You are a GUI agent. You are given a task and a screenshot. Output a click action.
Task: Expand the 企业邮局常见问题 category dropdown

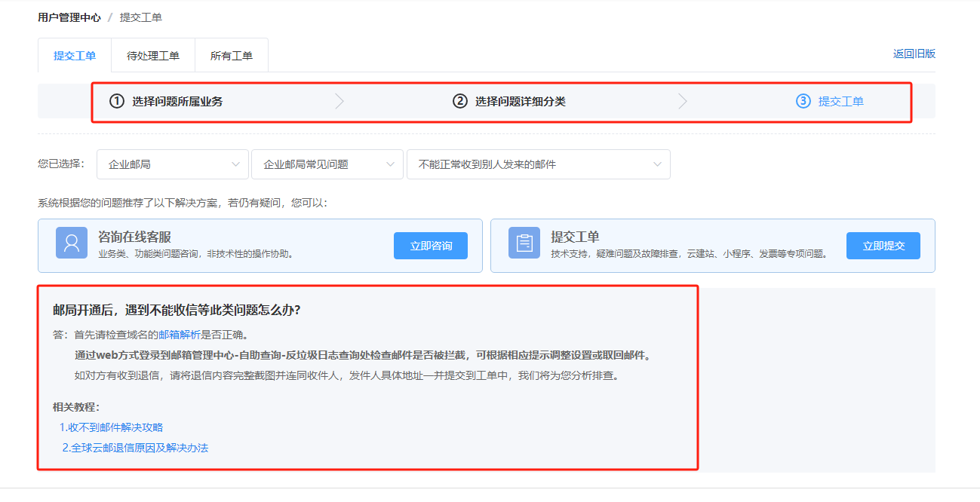(x=327, y=164)
